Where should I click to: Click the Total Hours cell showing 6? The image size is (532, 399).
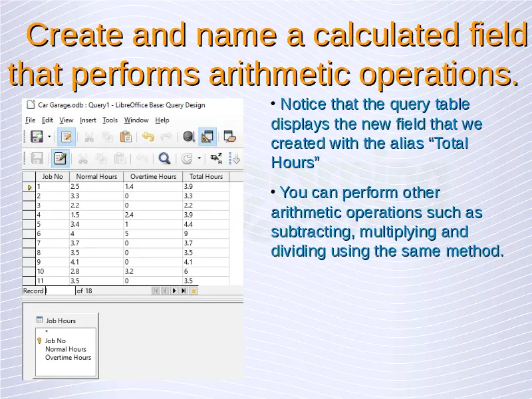206,271
